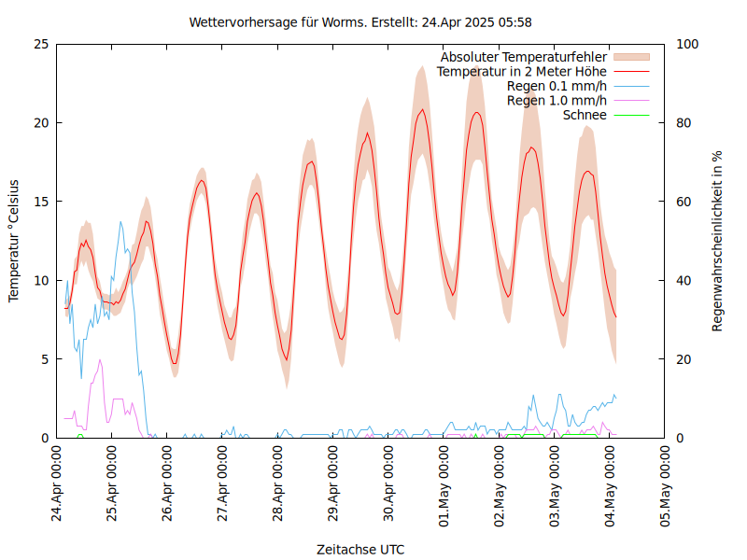Screen dimensions: 747x560
Task: Click the 'Temperatur °Celsius' left axis label
Action: [14, 241]
